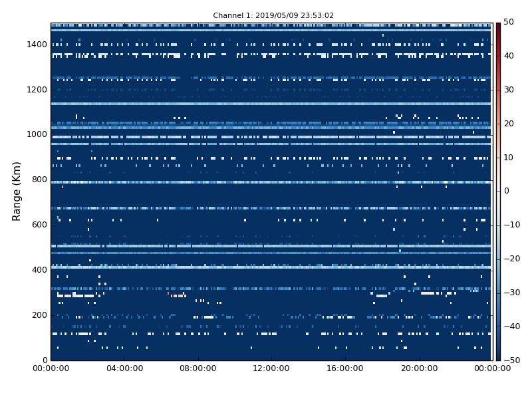Click the 'Range (Km)' axis label
Viewport: 532px width, 399px height.
tap(16, 192)
